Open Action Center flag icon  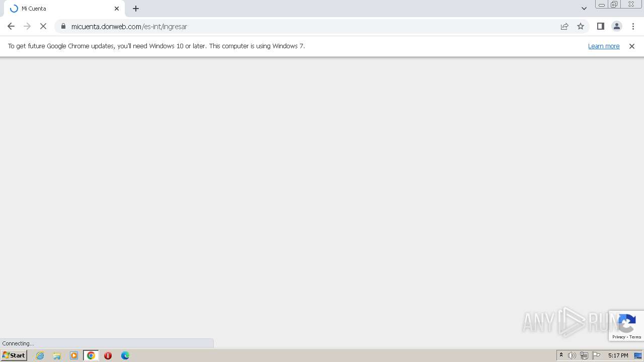pyautogui.click(x=596, y=355)
